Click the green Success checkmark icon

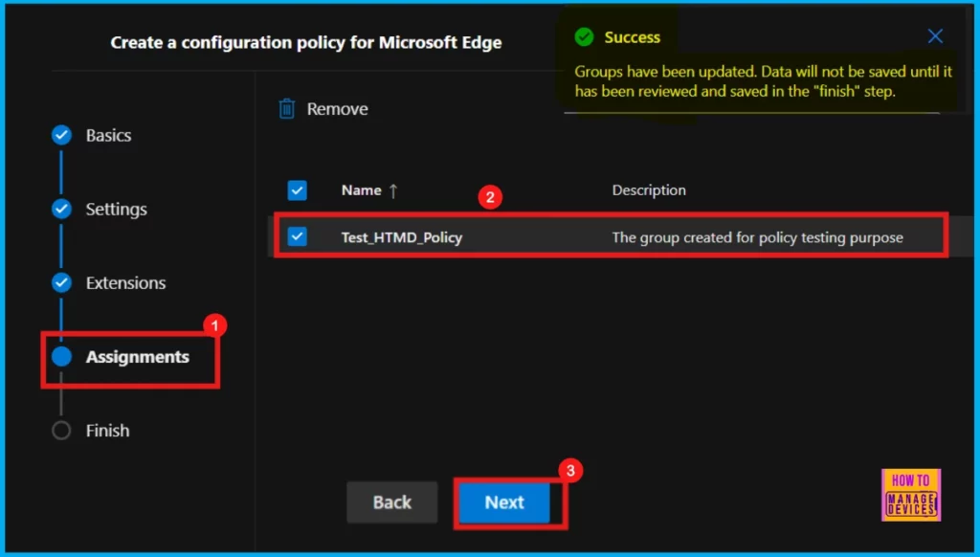point(584,37)
